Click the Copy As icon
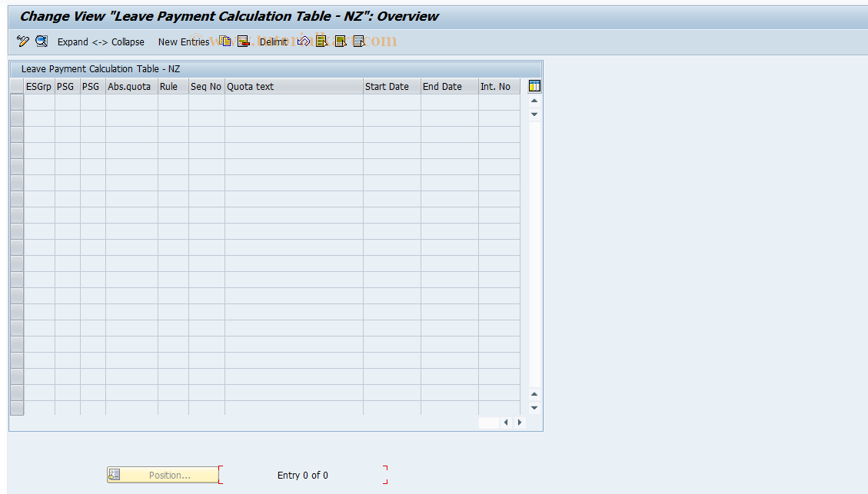Screen dimensions: 868x494 pos(224,41)
